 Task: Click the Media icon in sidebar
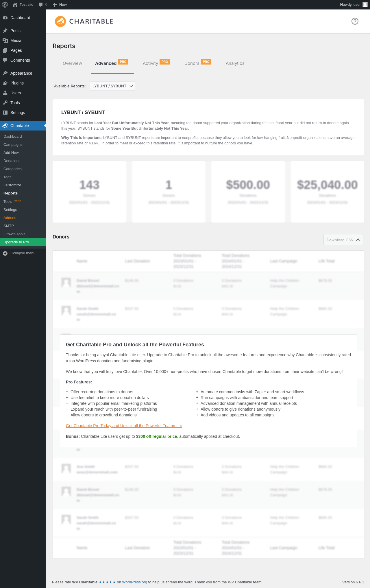tap(5, 41)
